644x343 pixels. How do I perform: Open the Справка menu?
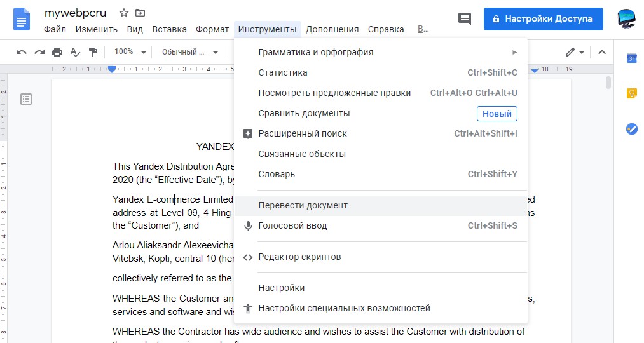(x=386, y=30)
